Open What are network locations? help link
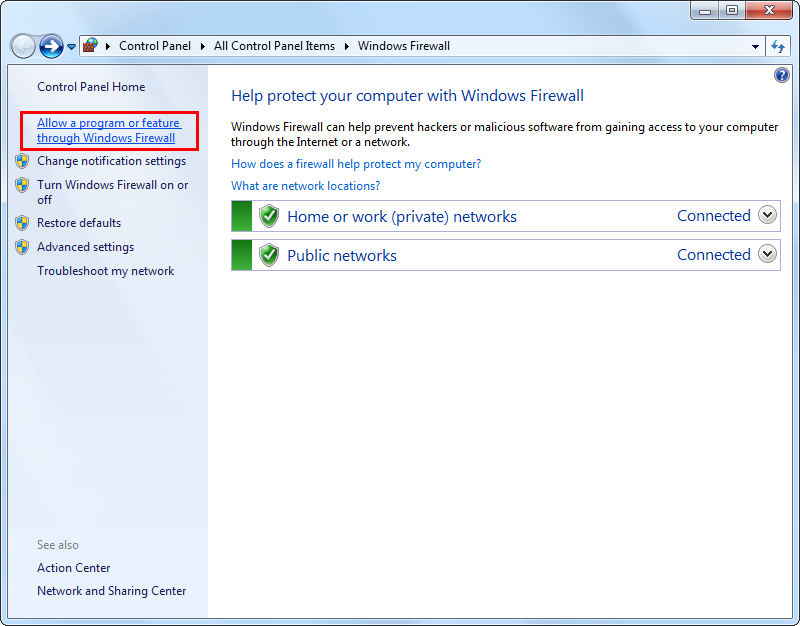This screenshot has height=626, width=800. pyautogui.click(x=306, y=186)
